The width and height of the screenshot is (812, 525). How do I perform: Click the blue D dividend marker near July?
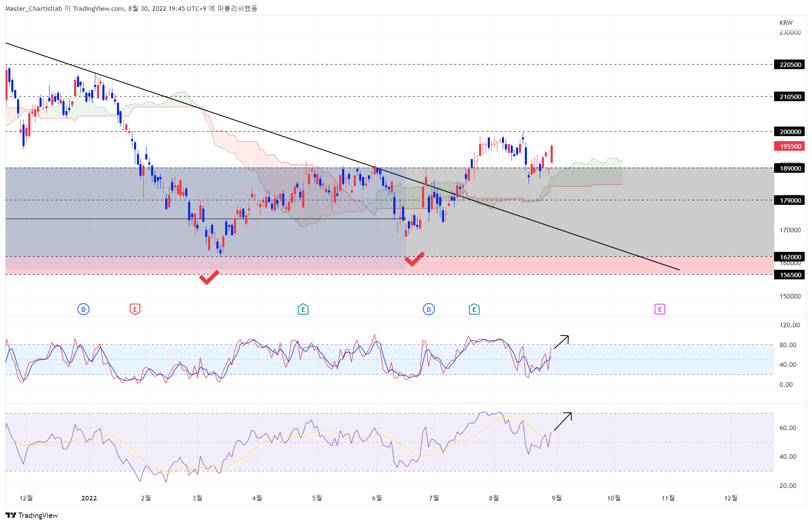tap(429, 309)
